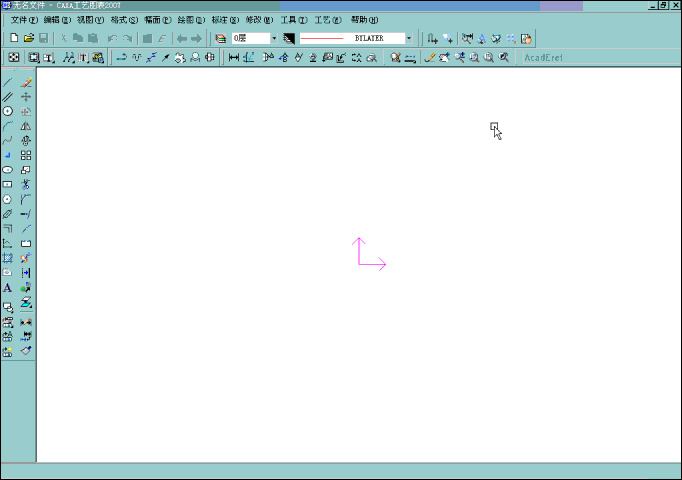Select the Mirror tool
Screen dimensions: 682x480
pyautogui.click(x=26, y=126)
